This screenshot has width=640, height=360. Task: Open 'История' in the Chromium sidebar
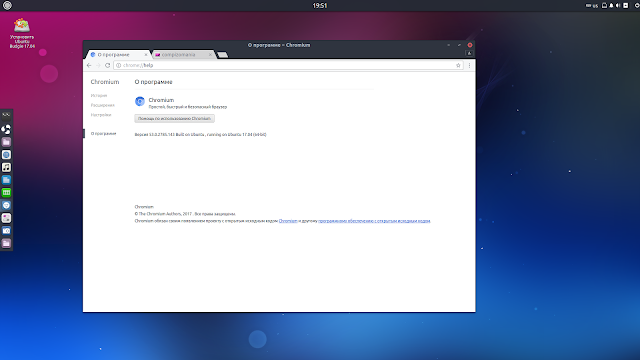[99, 96]
